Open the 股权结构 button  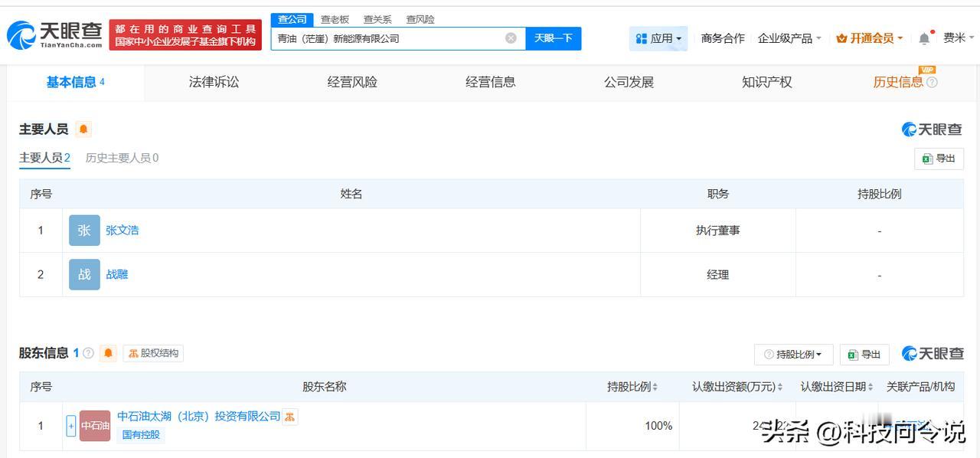153,353
